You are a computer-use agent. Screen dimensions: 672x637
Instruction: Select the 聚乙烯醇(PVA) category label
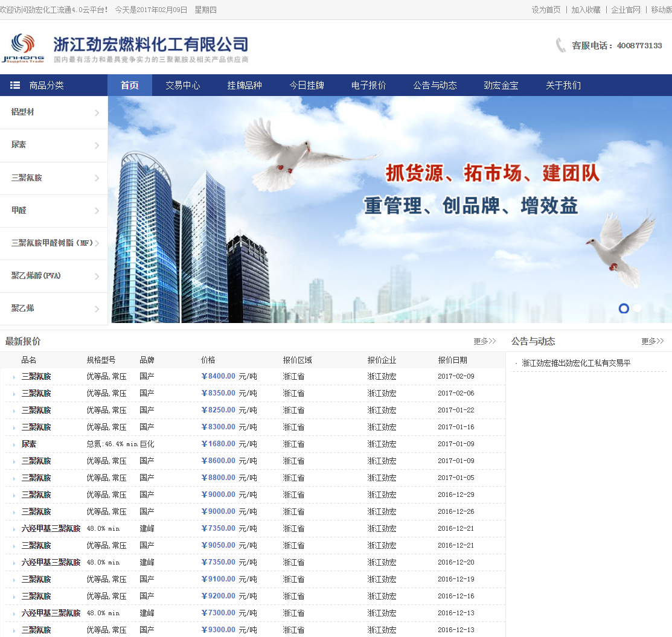tap(36, 276)
